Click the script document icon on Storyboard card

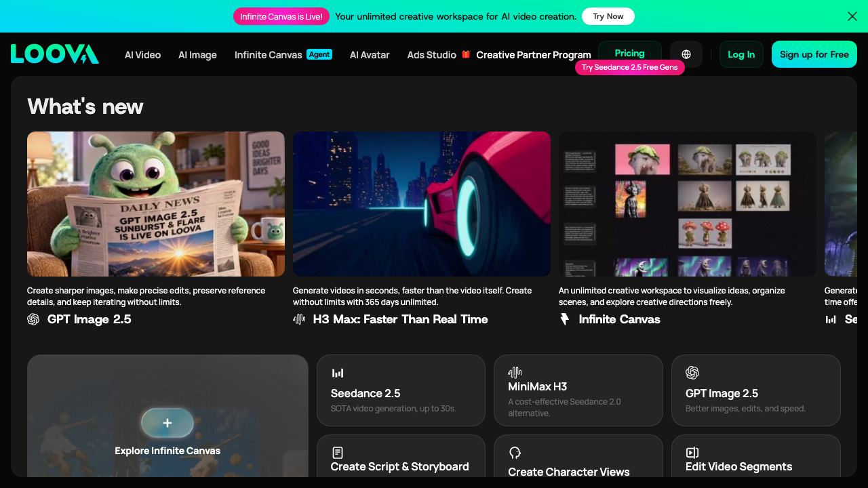coord(338,452)
